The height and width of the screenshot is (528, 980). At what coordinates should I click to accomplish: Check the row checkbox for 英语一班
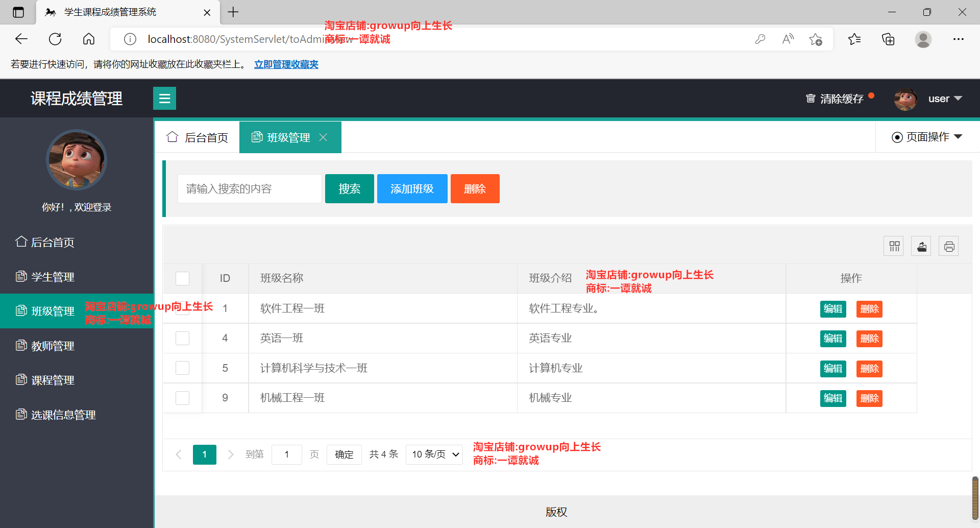tap(182, 338)
